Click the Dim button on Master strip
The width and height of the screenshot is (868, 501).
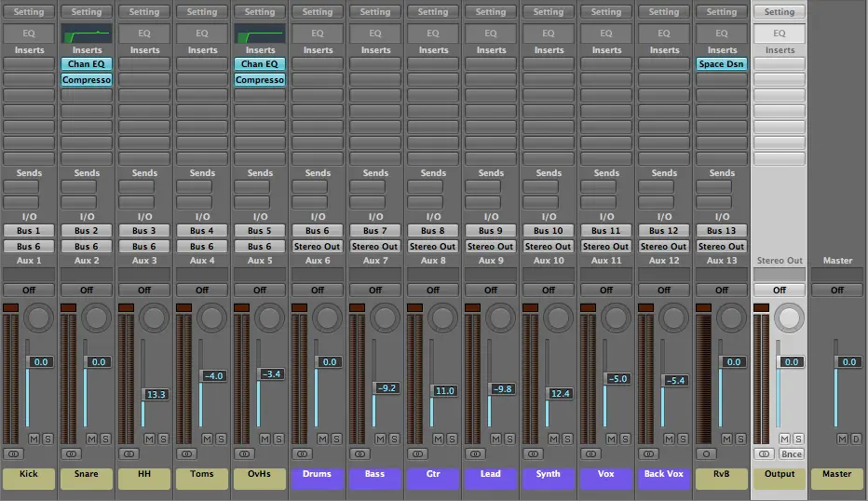point(856,438)
